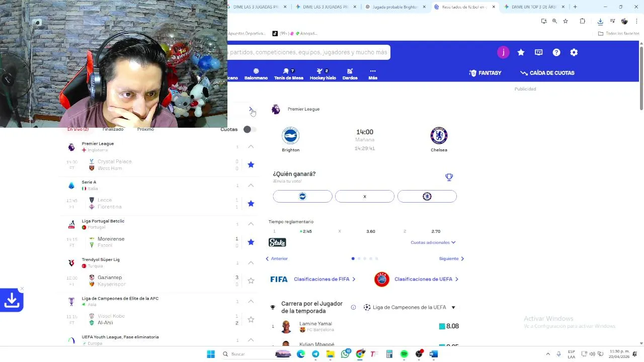644x362 pixels.
Task: Go to Anterior featured match
Action: [277, 258]
